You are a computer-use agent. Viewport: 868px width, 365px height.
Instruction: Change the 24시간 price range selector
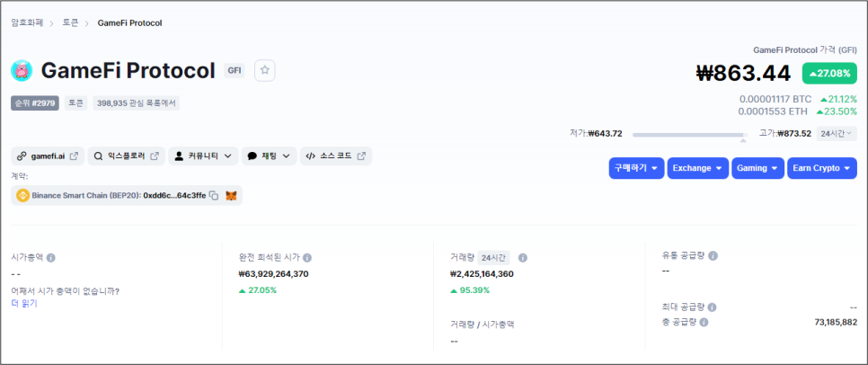[x=837, y=133]
